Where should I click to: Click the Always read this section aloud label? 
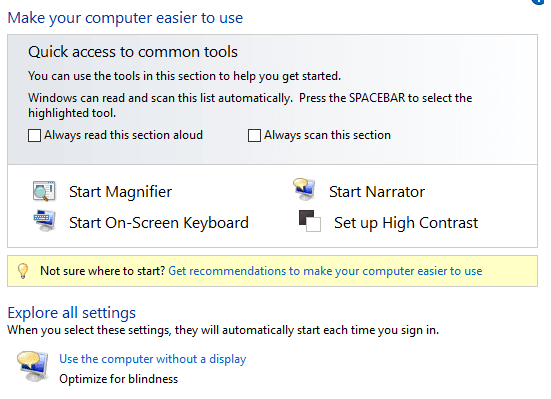click(123, 135)
